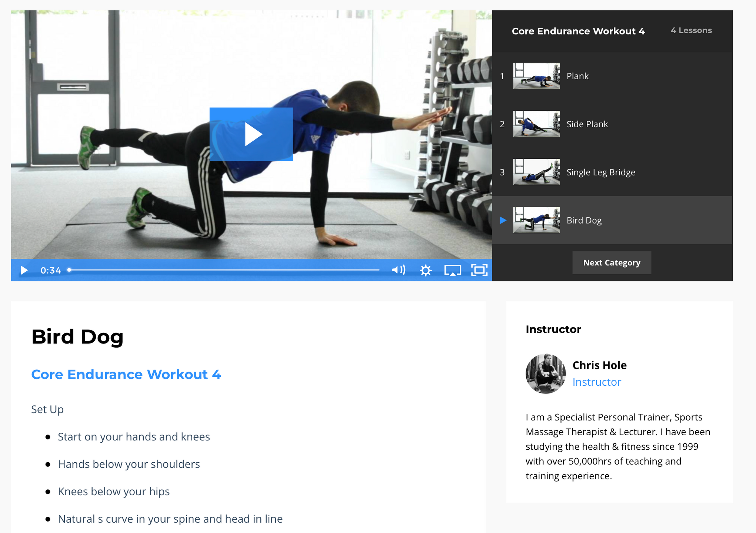
Task: Click the large blue play overlay button
Action: [x=251, y=134]
